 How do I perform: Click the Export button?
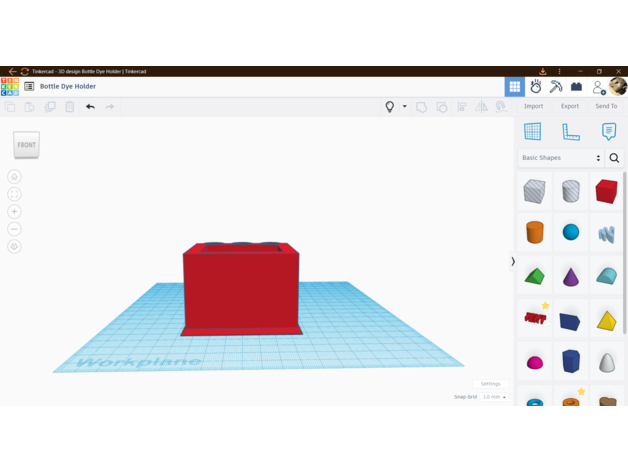[570, 106]
